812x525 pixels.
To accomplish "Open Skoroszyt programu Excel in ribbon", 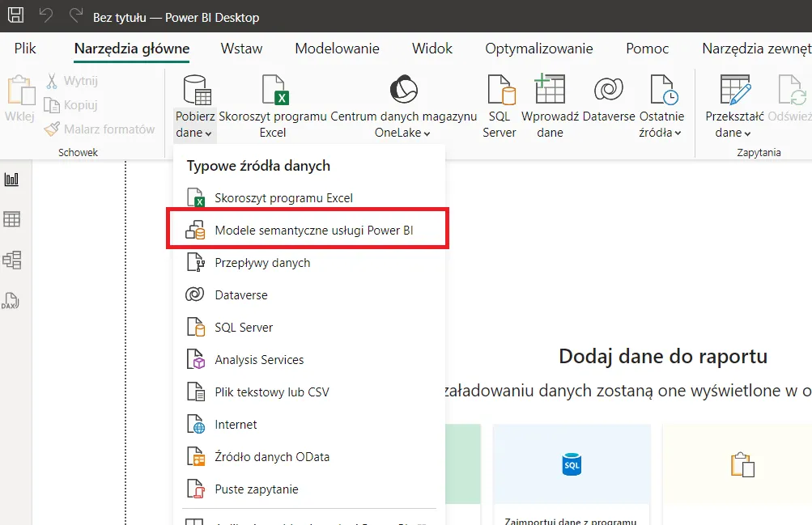I will (273, 91).
